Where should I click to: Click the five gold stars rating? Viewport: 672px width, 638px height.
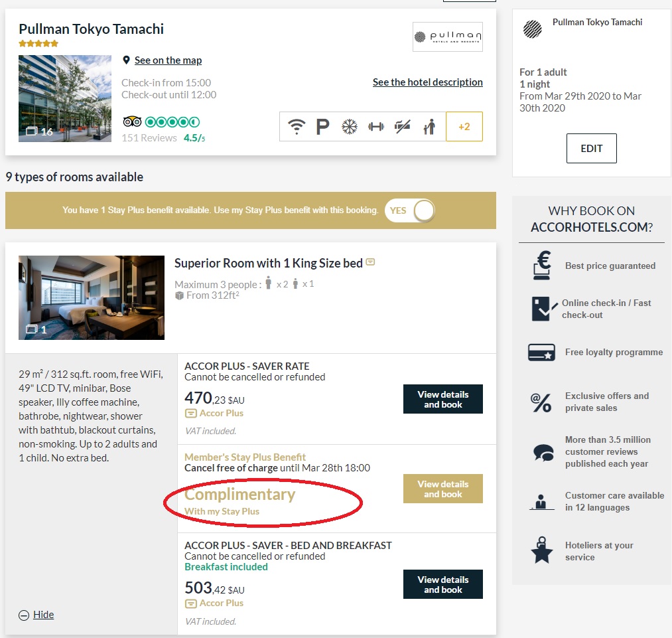[x=38, y=43]
